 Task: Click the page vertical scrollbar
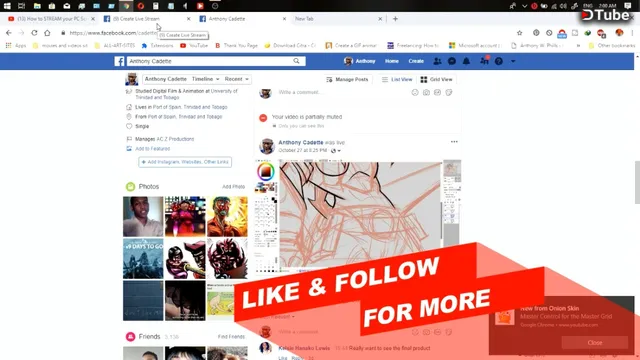pos(637,182)
